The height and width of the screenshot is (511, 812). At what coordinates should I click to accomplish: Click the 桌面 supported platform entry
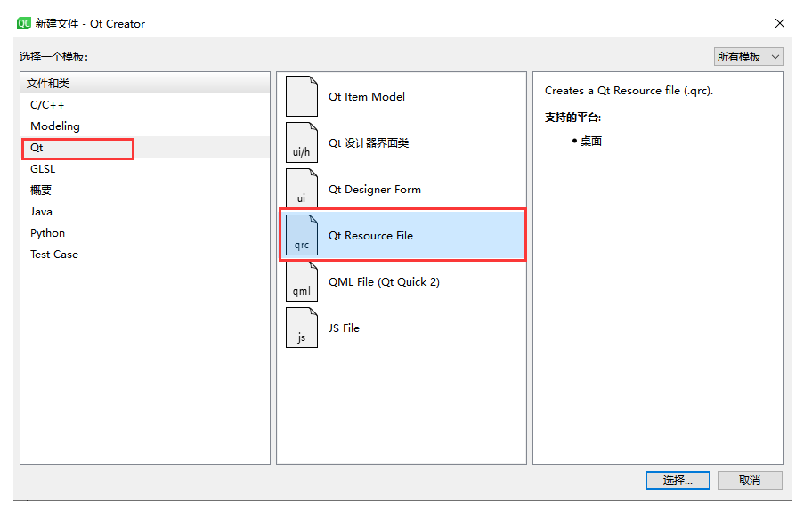tap(590, 141)
